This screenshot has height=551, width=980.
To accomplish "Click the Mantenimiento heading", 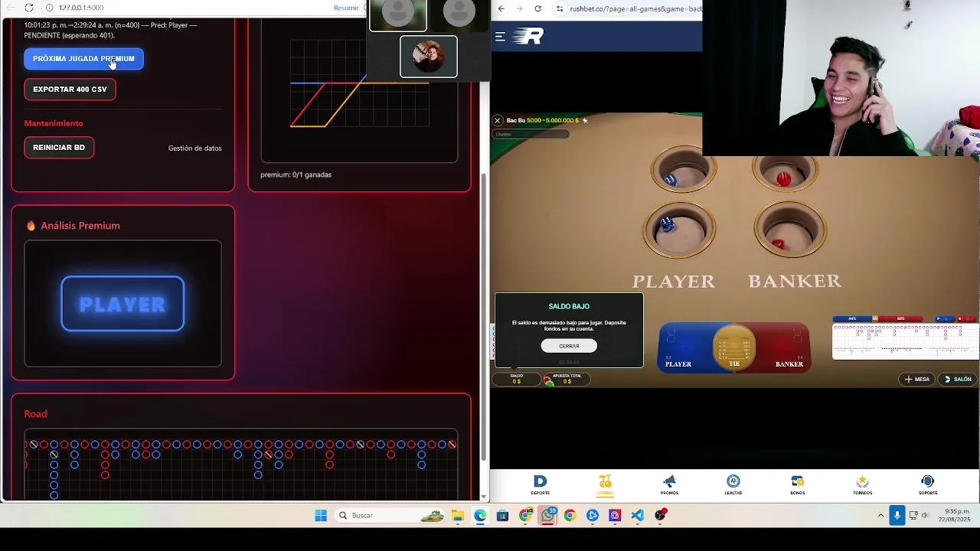I will pos(54,123).
